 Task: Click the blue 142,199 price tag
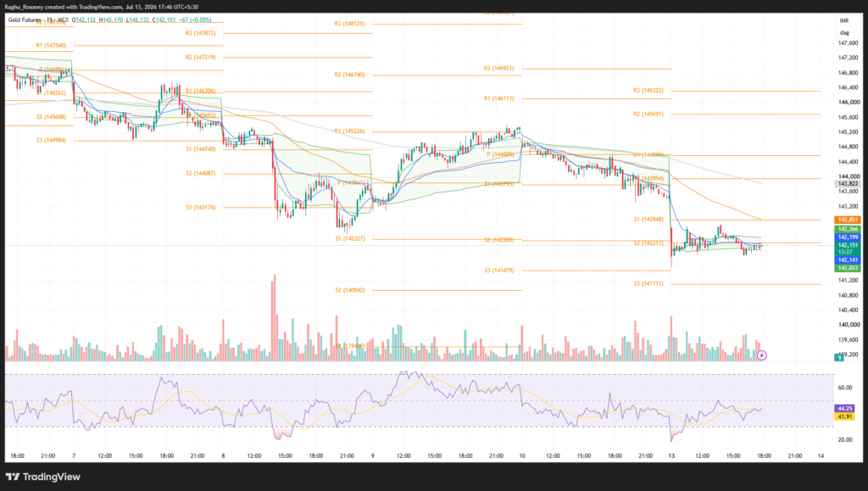(x=848, y=237)
